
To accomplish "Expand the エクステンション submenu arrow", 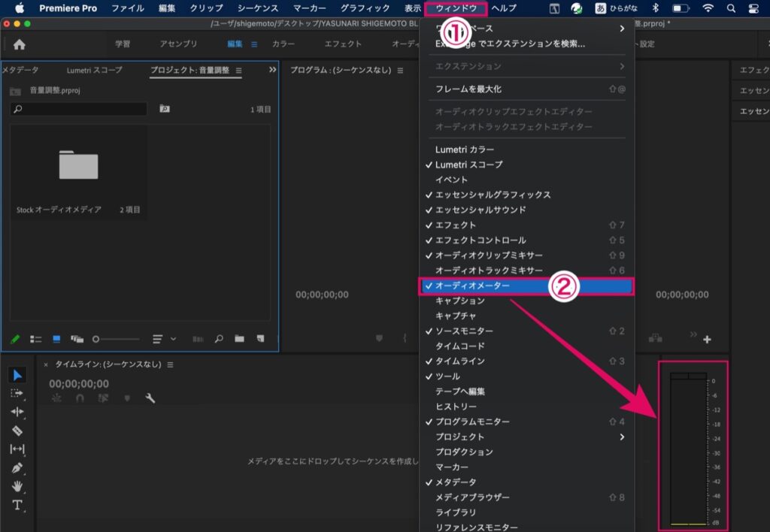I will coord(622,66).
